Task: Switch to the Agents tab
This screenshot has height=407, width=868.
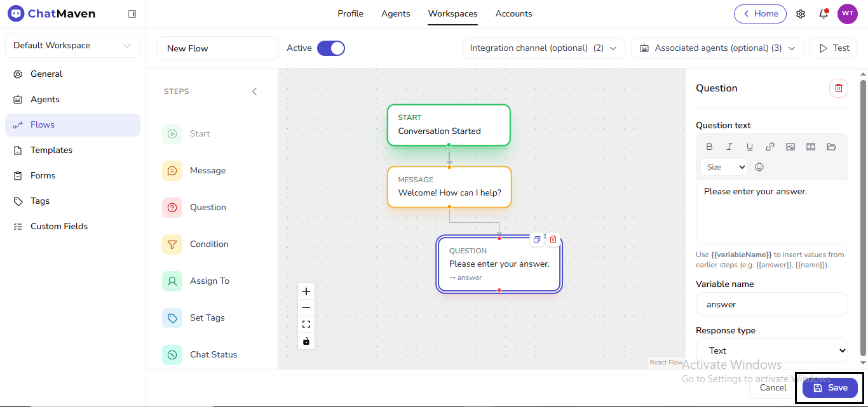Action: click(395, 13)
